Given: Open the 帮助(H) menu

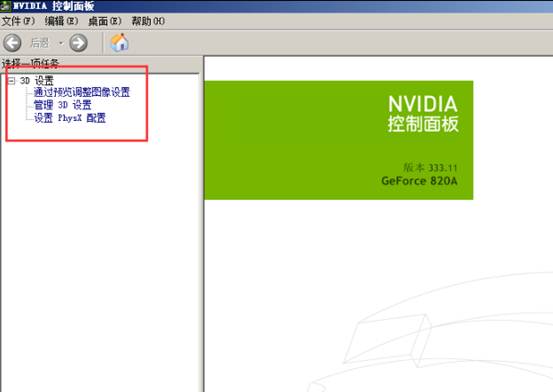Looking at the screenshot, I should (x=148, y=21).
